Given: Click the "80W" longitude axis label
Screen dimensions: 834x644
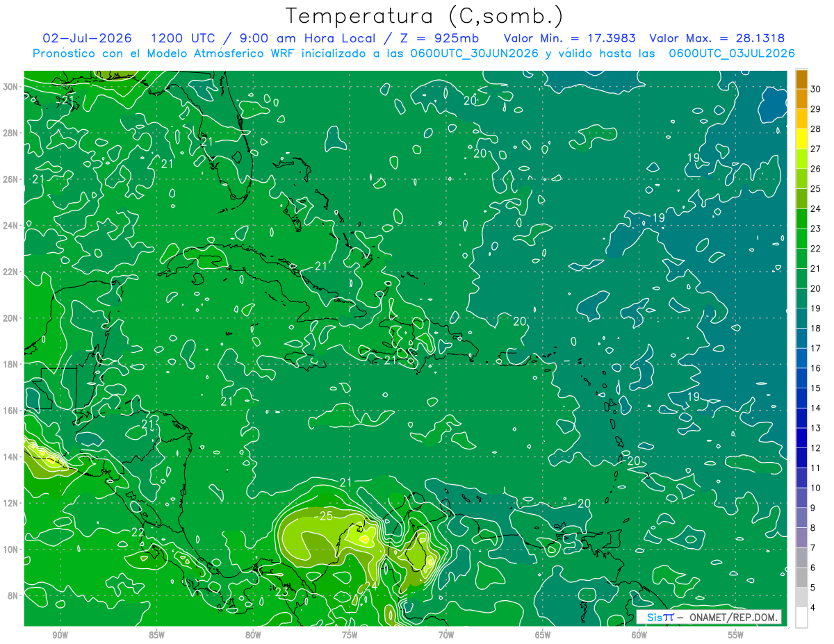Looking at the screenshot, I should [253, 635].
